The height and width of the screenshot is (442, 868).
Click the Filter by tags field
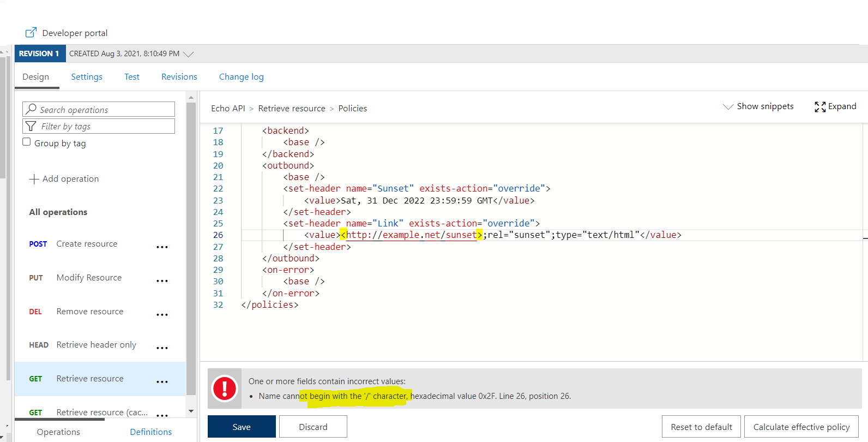tap(99, 126)
